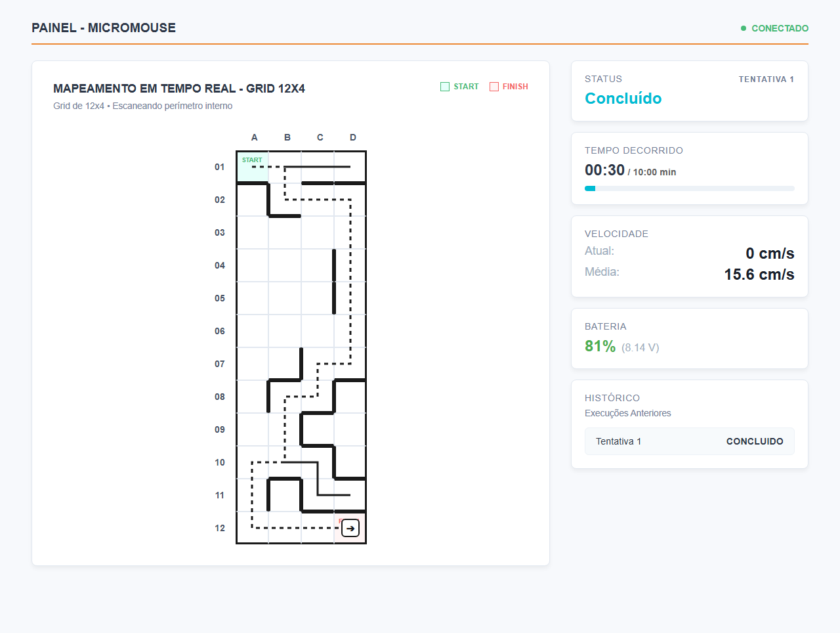
Task: Click the PAINEL - MICROMOUSE title
Action: click(x=104, y=28)
